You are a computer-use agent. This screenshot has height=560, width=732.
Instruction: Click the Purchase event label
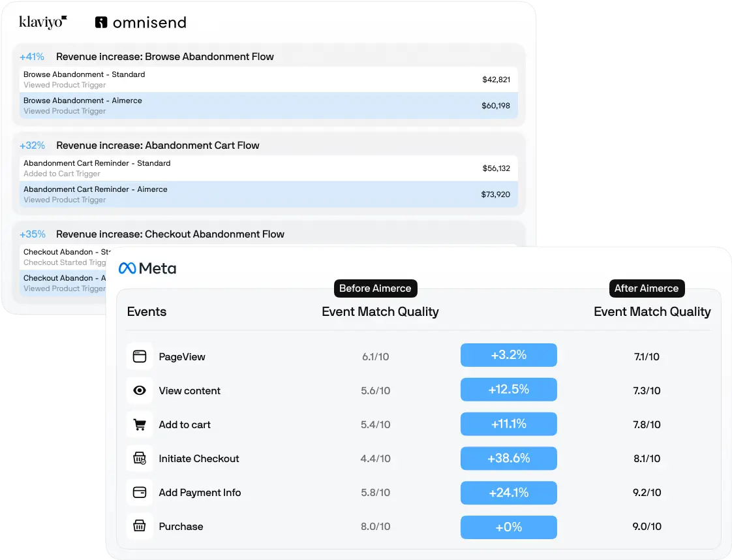[181, 526]
